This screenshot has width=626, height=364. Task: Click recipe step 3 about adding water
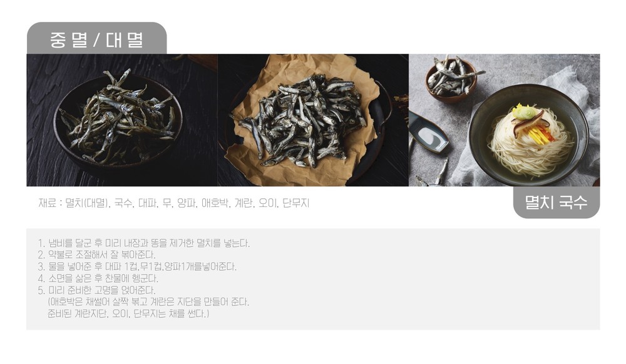click(137, 266)
